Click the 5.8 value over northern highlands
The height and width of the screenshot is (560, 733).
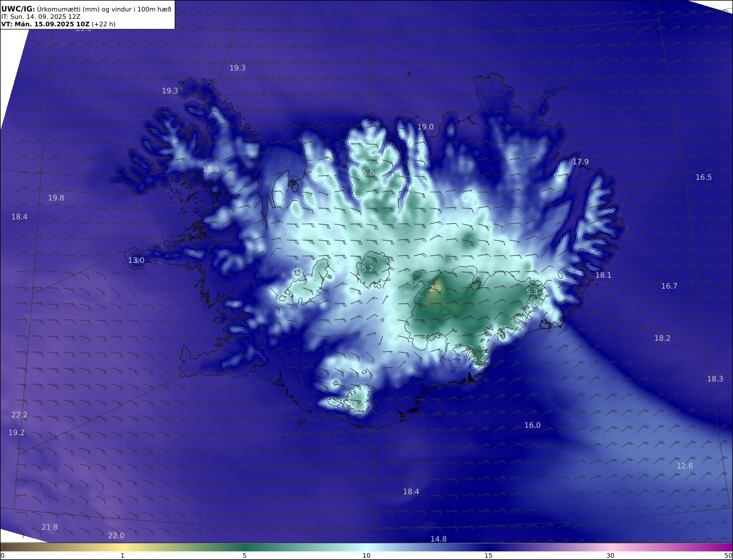[368, 173]
